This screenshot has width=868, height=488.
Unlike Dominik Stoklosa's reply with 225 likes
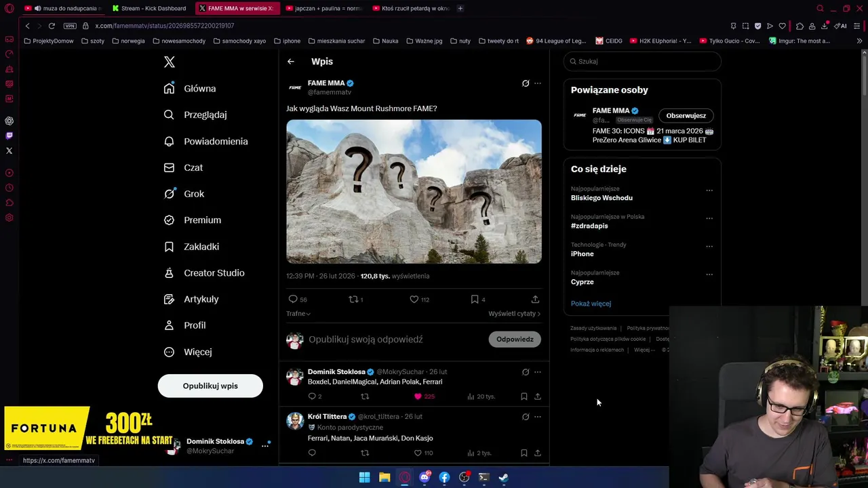(x=426, y=396)
